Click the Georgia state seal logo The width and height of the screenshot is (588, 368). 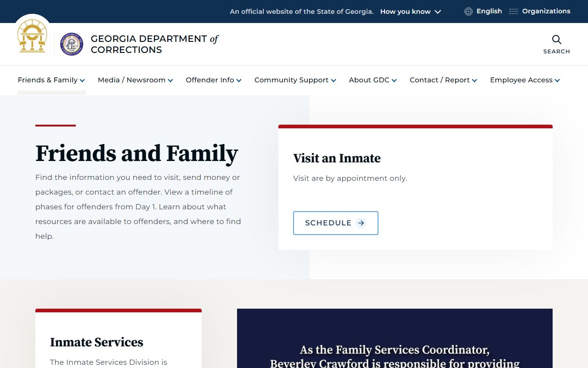(x=32, y=36)
